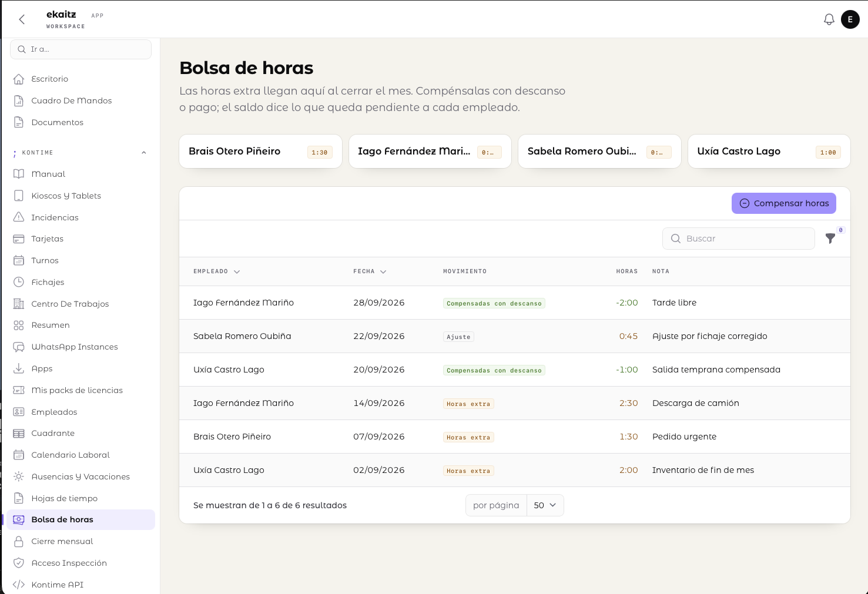Open Sabela Romero Oubiña balance card
Image resolution: width=868 pixels, height=594 pixels.
[x=599, y=152]
